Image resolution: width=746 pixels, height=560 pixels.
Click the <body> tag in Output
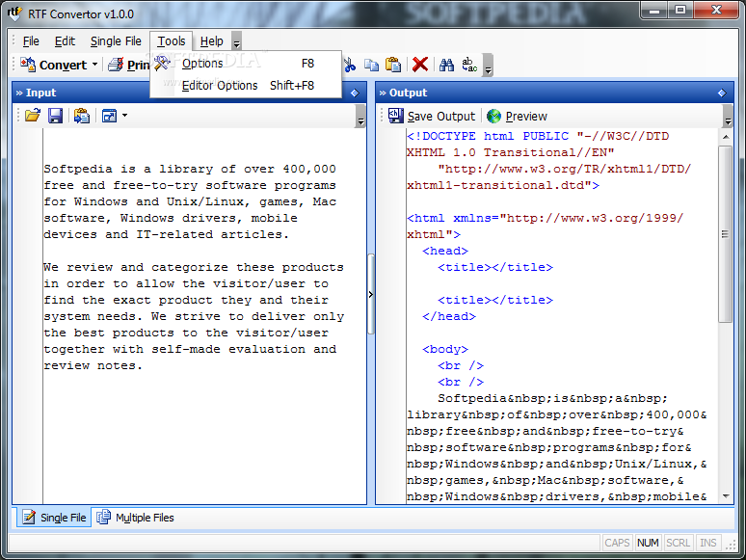445,349
